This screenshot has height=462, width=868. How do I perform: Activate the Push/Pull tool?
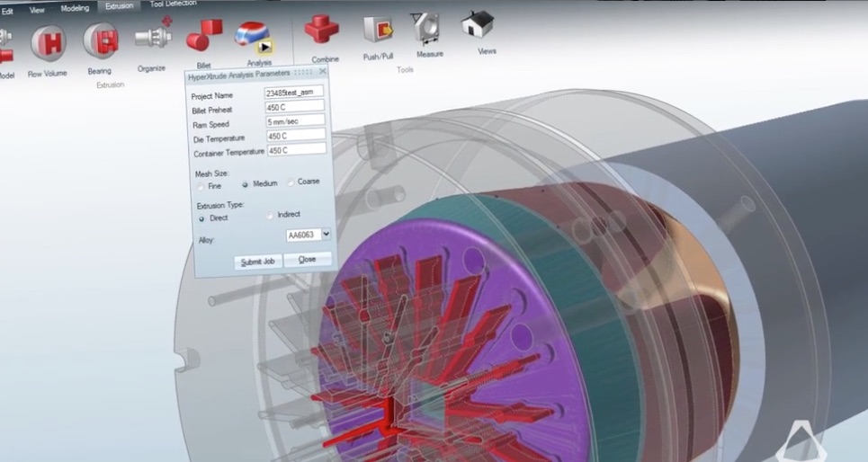coord(378,30)
